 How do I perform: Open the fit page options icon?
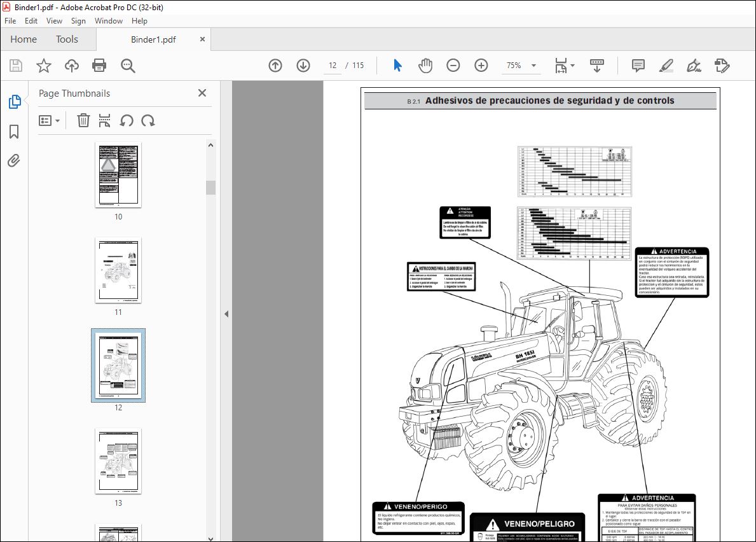point(561,66)
